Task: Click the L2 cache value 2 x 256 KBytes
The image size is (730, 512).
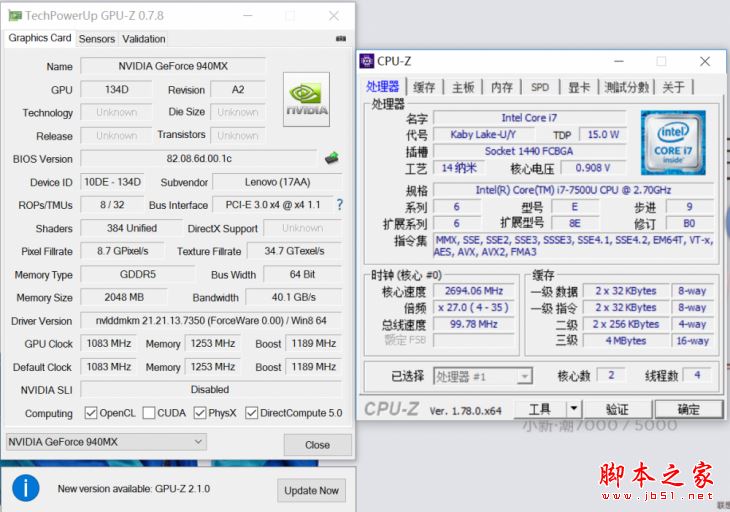Action: click(626, 324)
